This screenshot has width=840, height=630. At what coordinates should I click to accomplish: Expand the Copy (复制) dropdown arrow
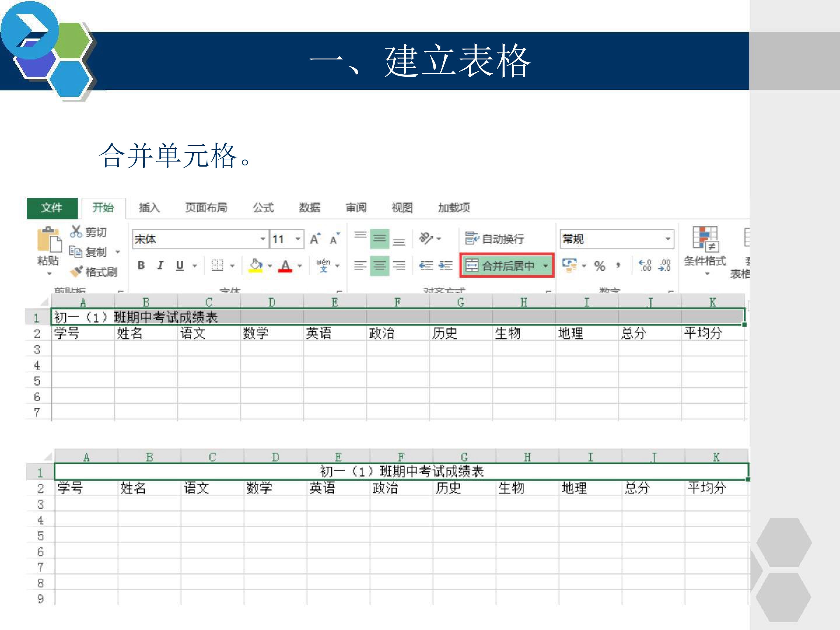pyautogui.click(x=118, y=252)
